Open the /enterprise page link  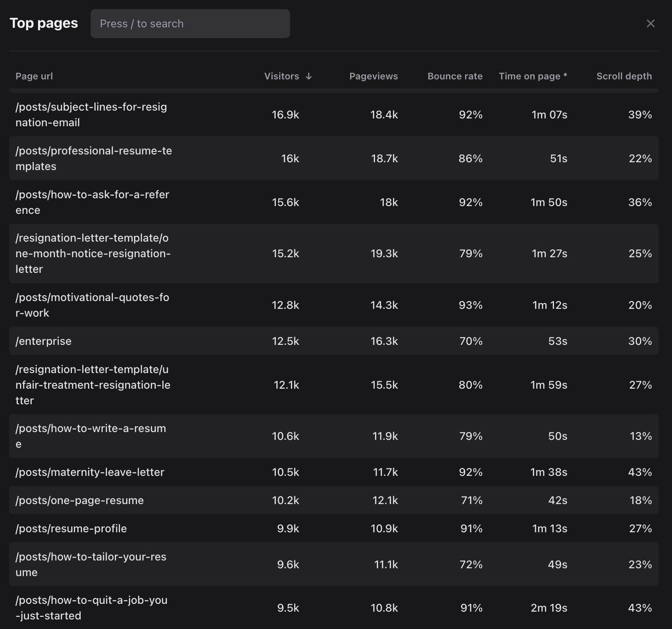click(x=43, y=341)
